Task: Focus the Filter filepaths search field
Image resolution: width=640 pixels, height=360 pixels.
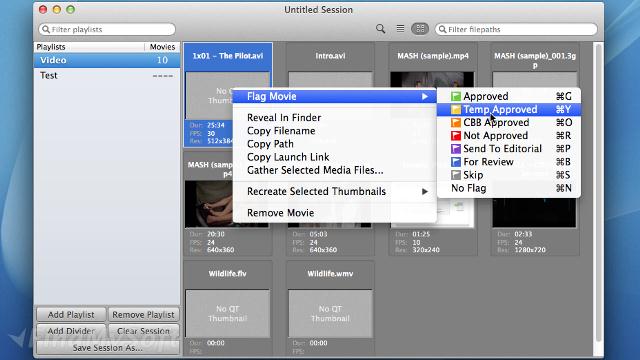Action: [516, 29]
